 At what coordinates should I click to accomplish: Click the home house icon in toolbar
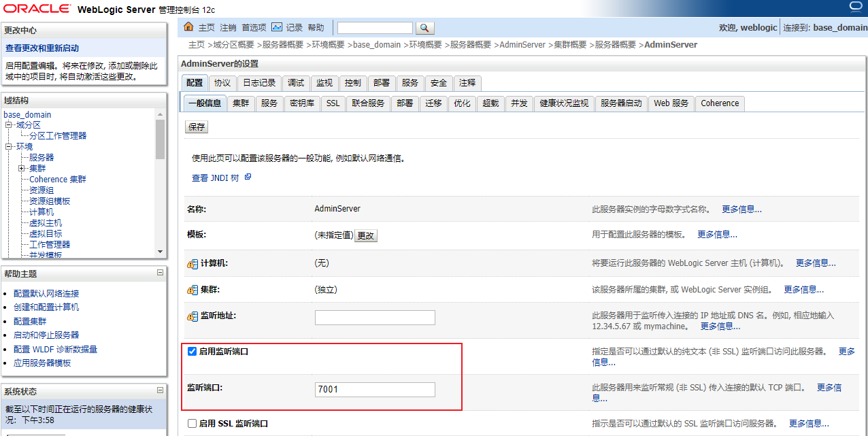190,27
